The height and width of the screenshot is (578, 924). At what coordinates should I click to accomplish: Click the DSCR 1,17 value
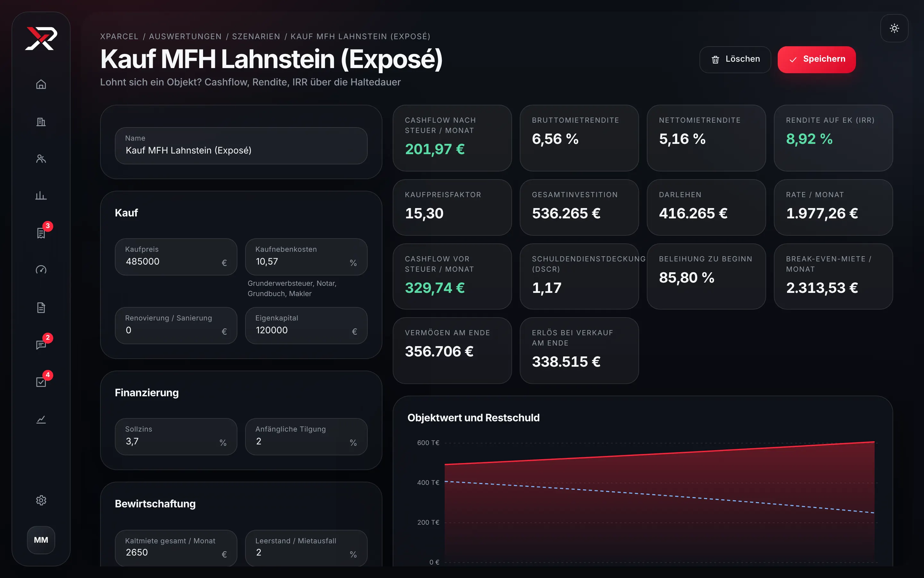click(x=547, y=288)
